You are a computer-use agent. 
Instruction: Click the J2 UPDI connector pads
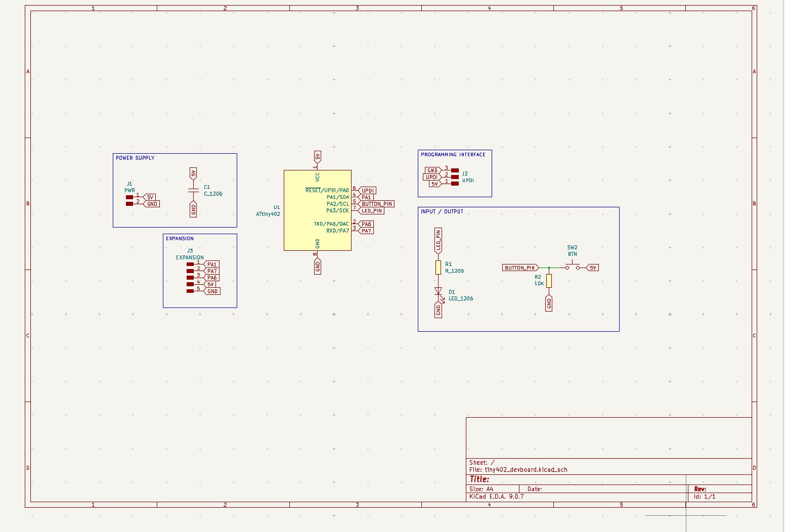(455, 177)
